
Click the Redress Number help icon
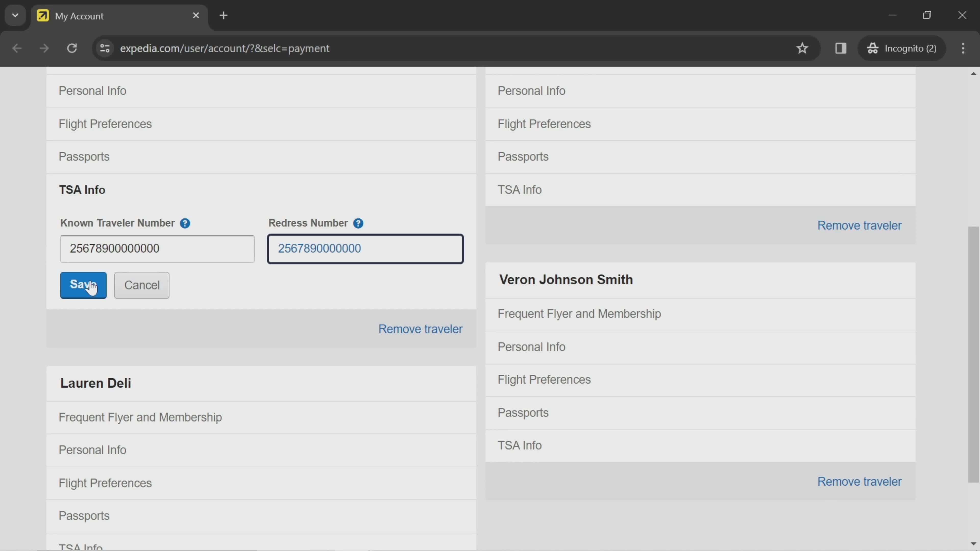(358, 223)
